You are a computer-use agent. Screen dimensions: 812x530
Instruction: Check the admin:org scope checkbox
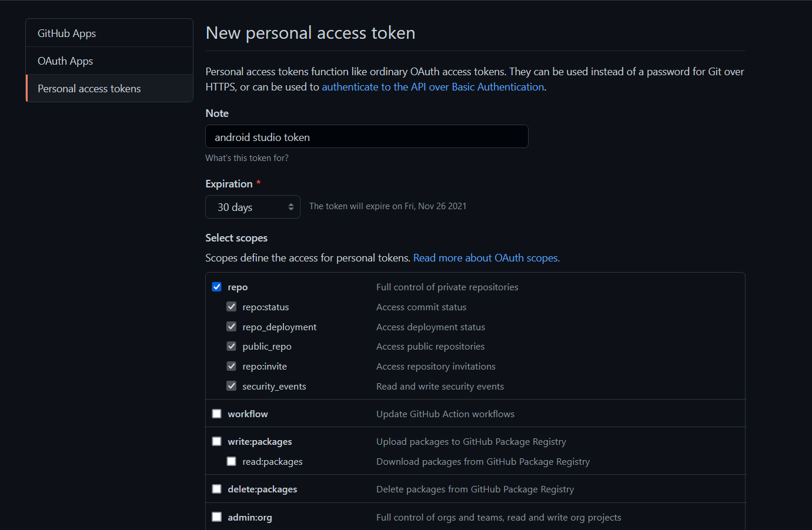click(217, 517)
